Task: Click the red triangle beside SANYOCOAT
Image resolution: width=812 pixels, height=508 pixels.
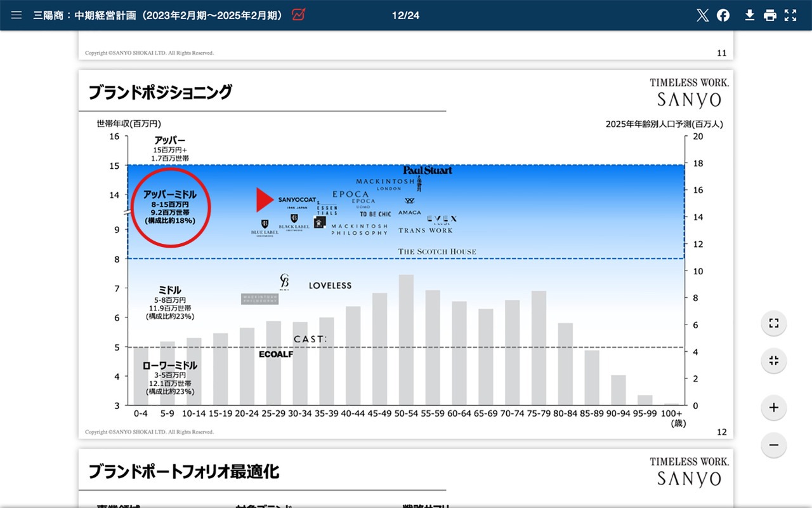Action: (265, 199)
